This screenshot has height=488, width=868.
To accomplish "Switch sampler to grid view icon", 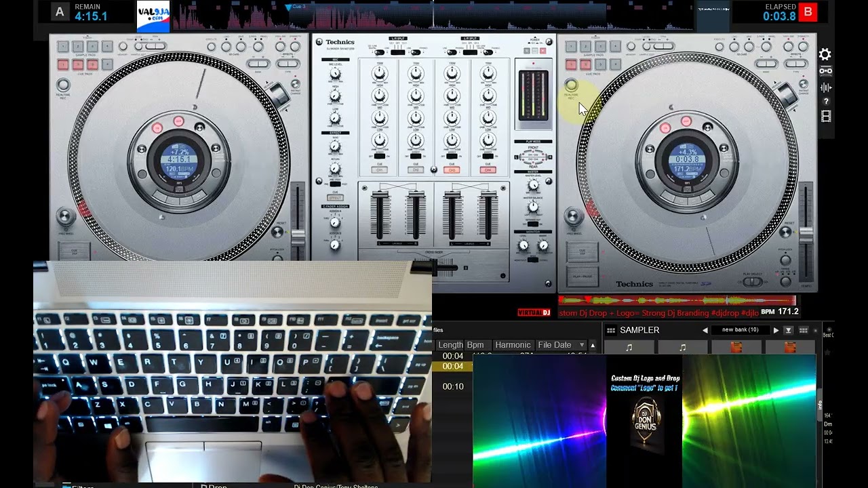I will pyautogui.click(x=804, y=330).
